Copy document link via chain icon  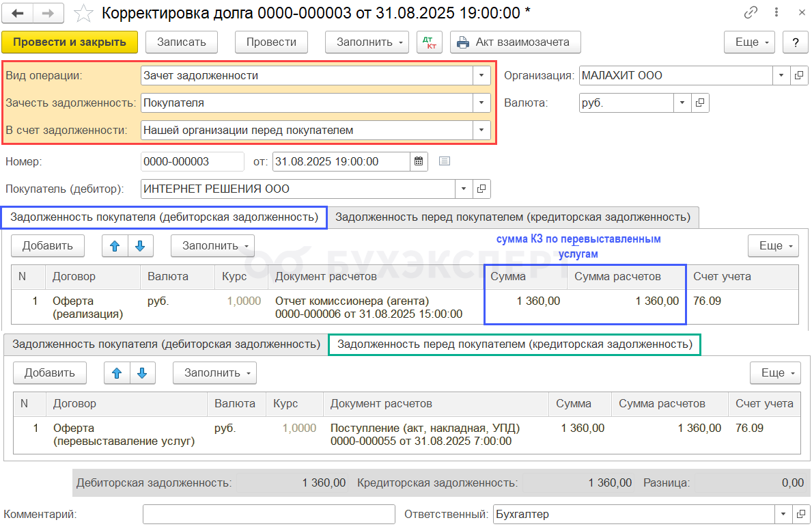point(751,13)
